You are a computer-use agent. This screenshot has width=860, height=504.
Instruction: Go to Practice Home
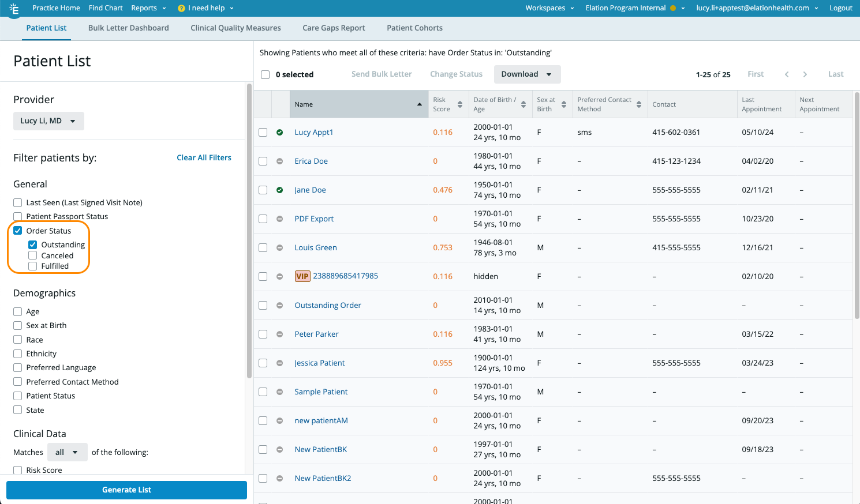point(56,8)
